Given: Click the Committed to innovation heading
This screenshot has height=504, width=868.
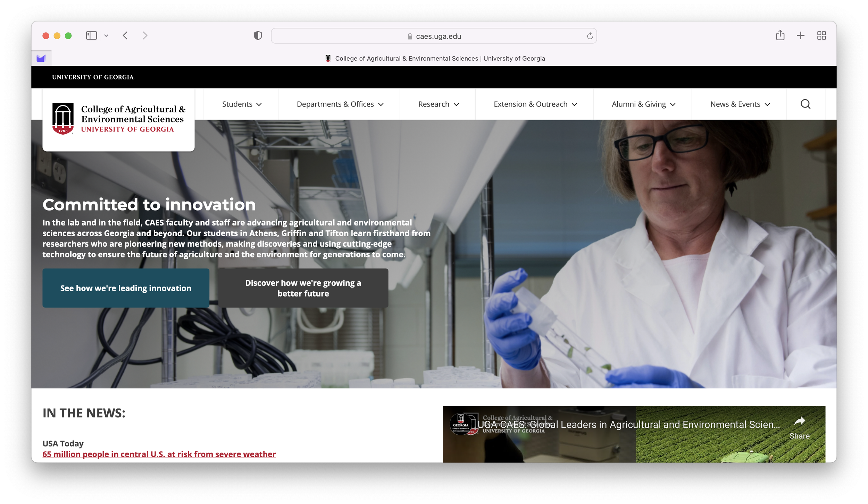Looking at the screenshot, I should point(149,205).
